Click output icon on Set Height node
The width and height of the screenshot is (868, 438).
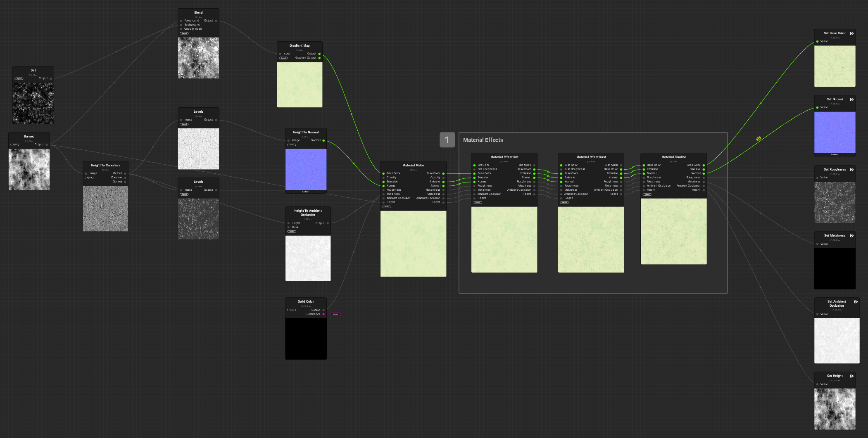point(851,376)
